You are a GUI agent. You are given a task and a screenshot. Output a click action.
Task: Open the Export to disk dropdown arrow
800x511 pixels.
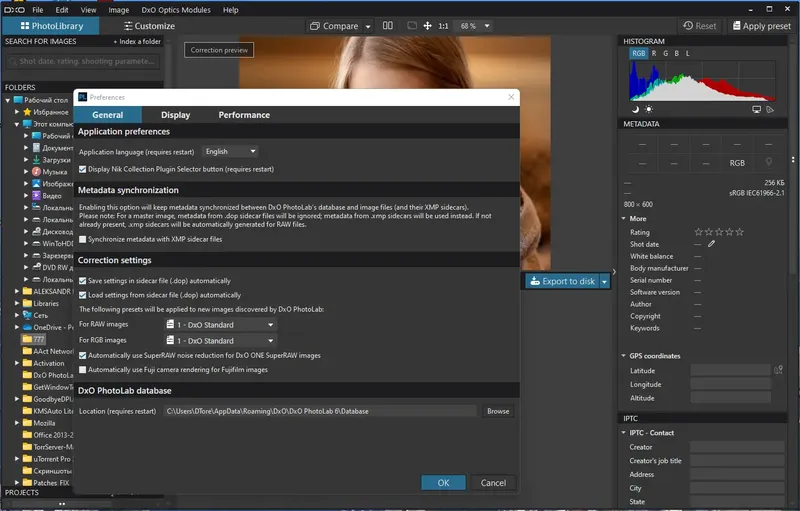605,281
